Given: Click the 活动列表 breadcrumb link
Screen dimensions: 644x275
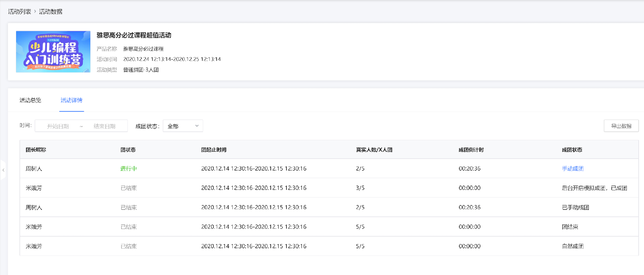Looking at the screenshot, I should tap(20, 11).
